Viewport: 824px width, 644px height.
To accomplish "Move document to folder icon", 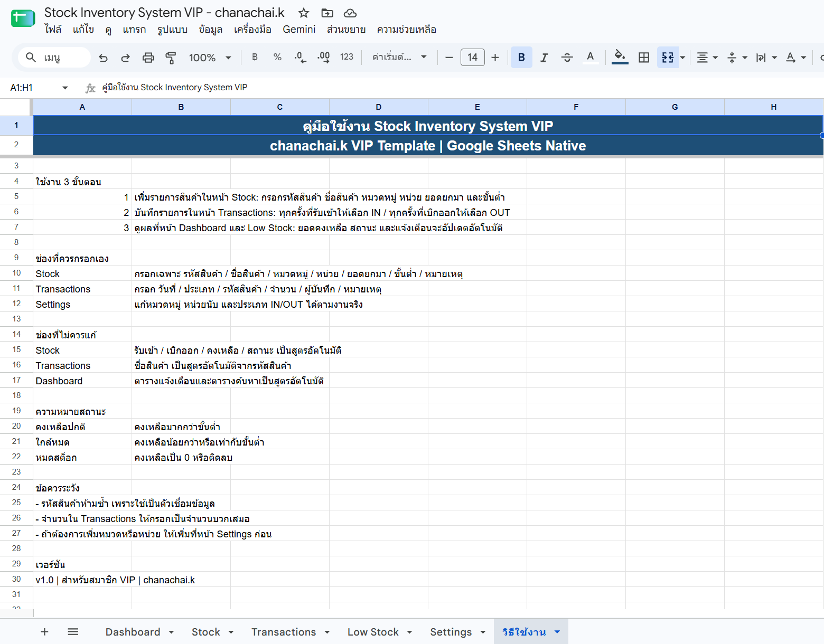I will click(x=327, y=13).
